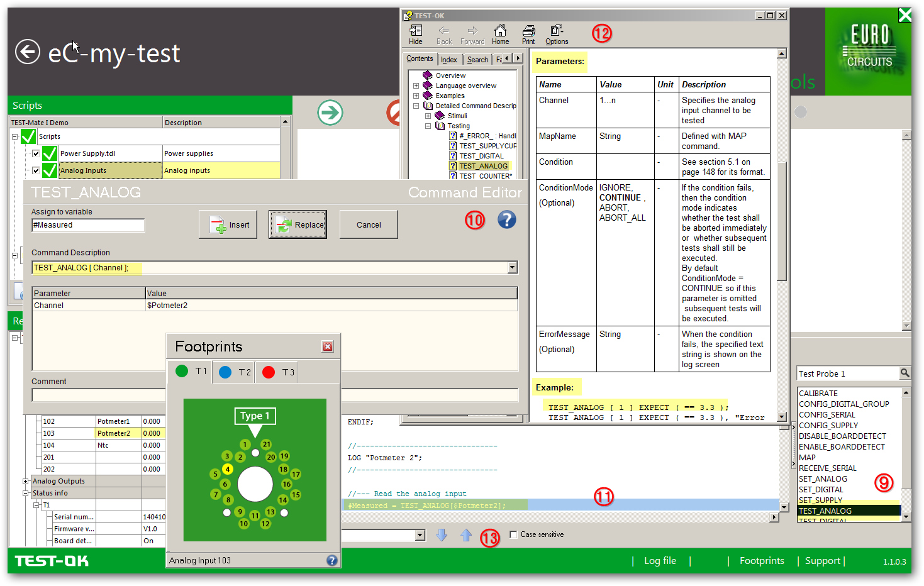This screenshot has height=586, width=924.
Task: Expand the Analog Outputs node
Action: tap(26, 481)
